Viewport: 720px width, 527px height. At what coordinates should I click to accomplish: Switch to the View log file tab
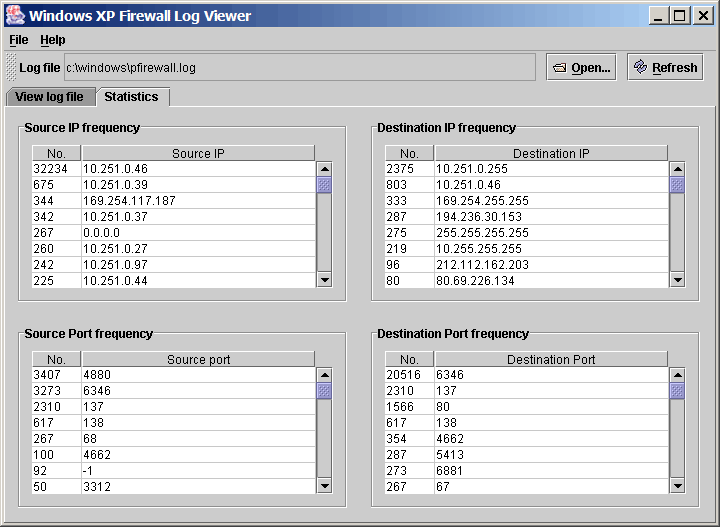click(50, 97)
